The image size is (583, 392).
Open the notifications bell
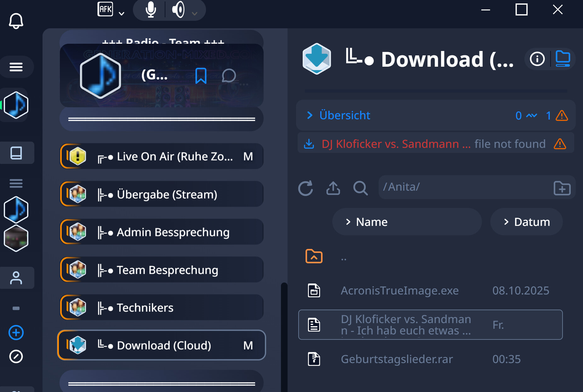pos(16,21)
